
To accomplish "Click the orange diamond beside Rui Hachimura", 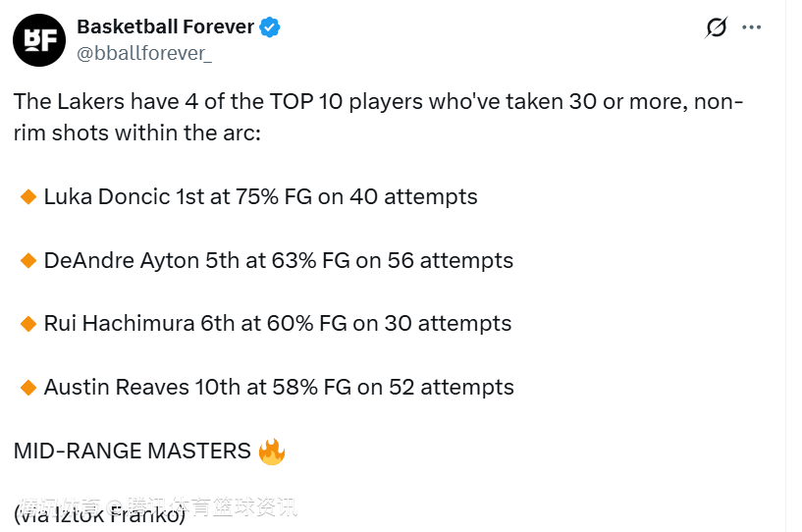I will (28, 324).
